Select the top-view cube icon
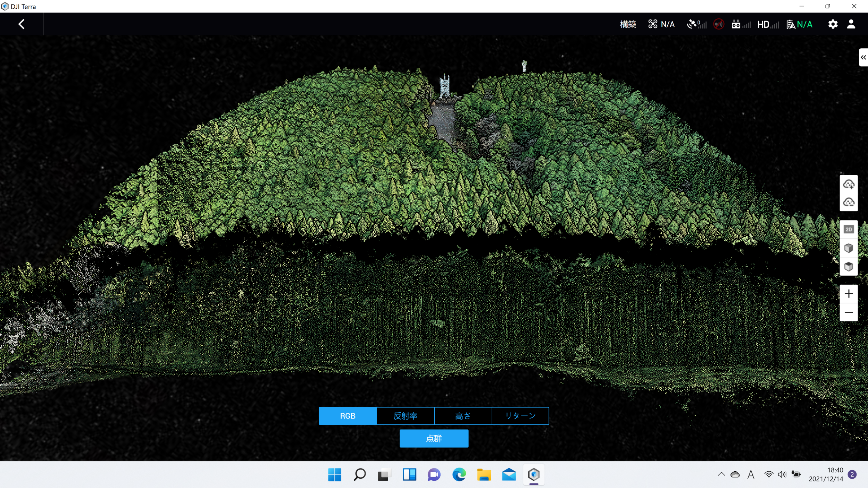 849,266
